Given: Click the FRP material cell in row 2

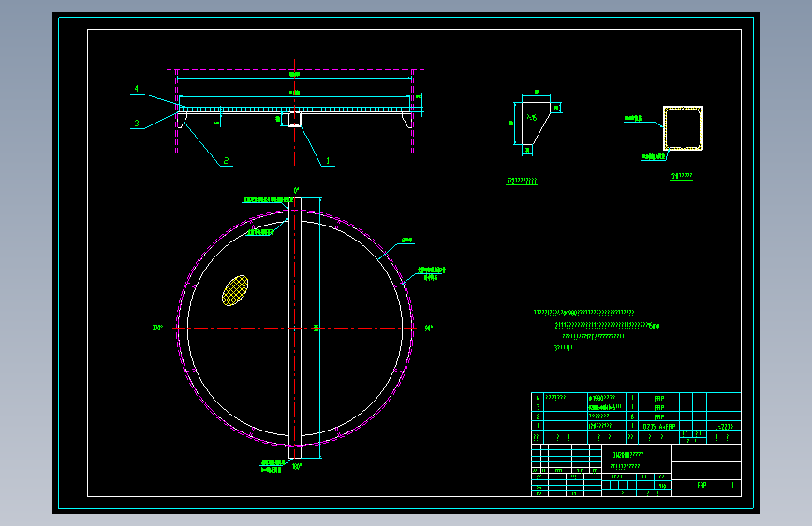Looking at the screenshot, I should tap(658, 416).
